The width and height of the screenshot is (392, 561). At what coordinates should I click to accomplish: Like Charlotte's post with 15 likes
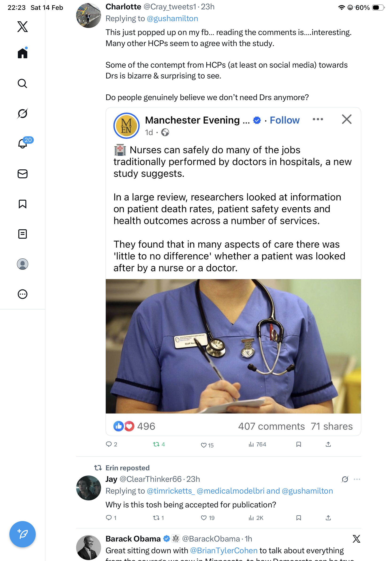[204, 445]
